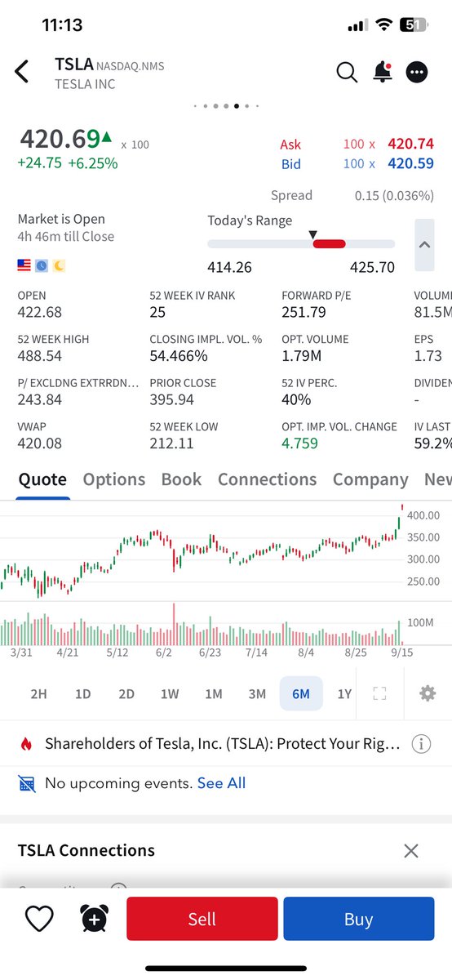
Task: Open the three-dot more options menu
Action: 417,72
